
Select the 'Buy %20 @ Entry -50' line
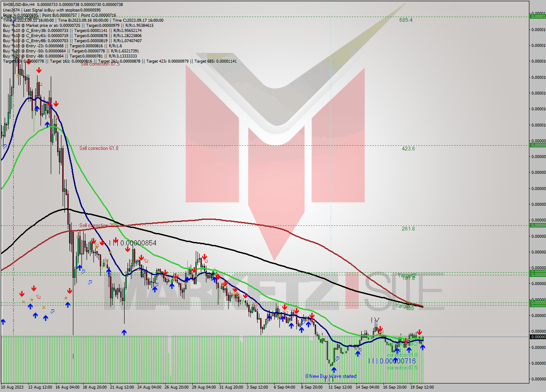tap(70, 51)
